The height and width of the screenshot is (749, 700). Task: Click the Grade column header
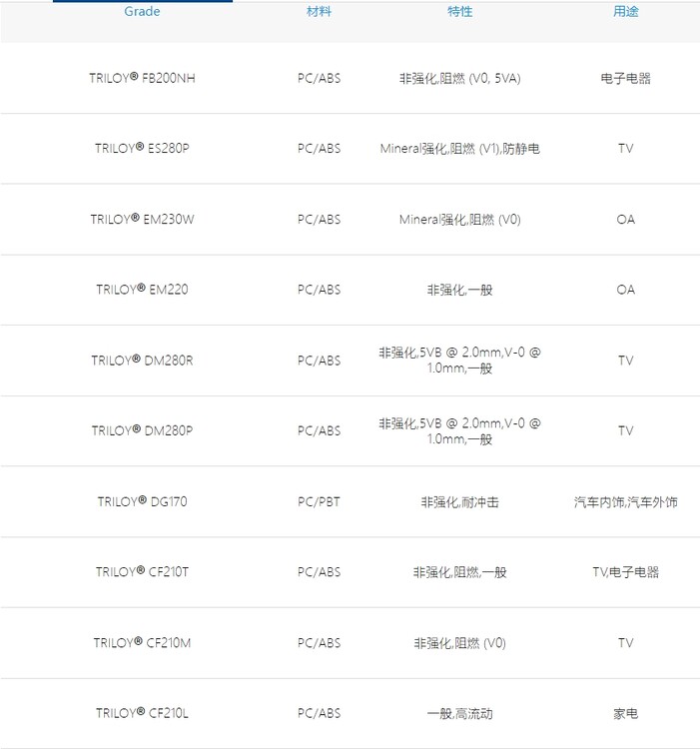[142, 12]
